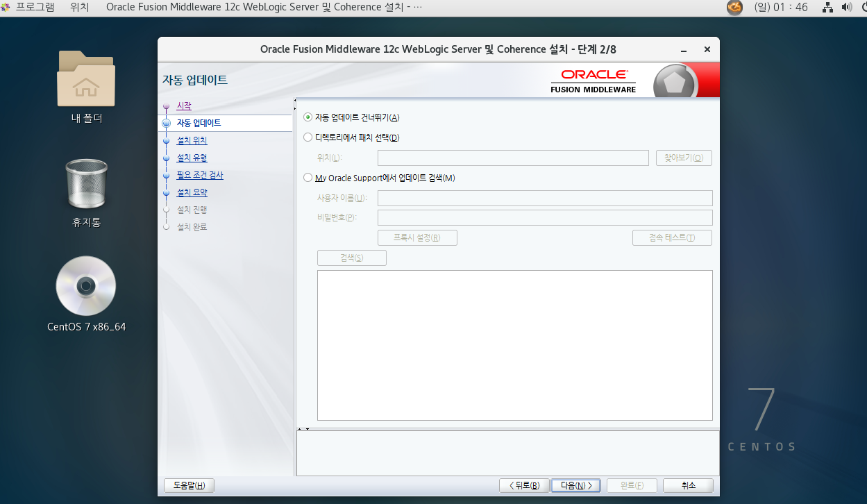867x504 pixels.
Task: Open the CentOS 7 x86_64 disc icon
Action: coord(86,285)
